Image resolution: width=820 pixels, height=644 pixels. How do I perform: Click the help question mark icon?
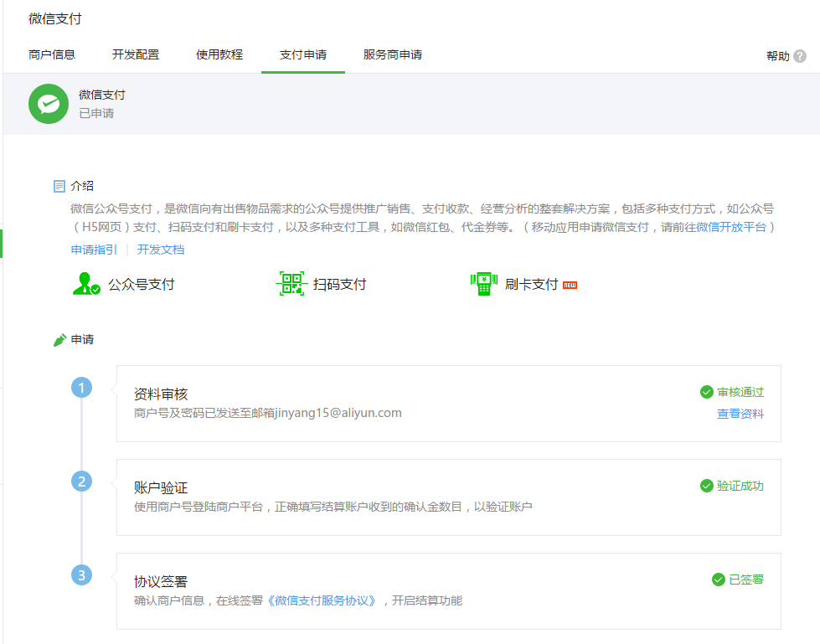coord(800,56)
